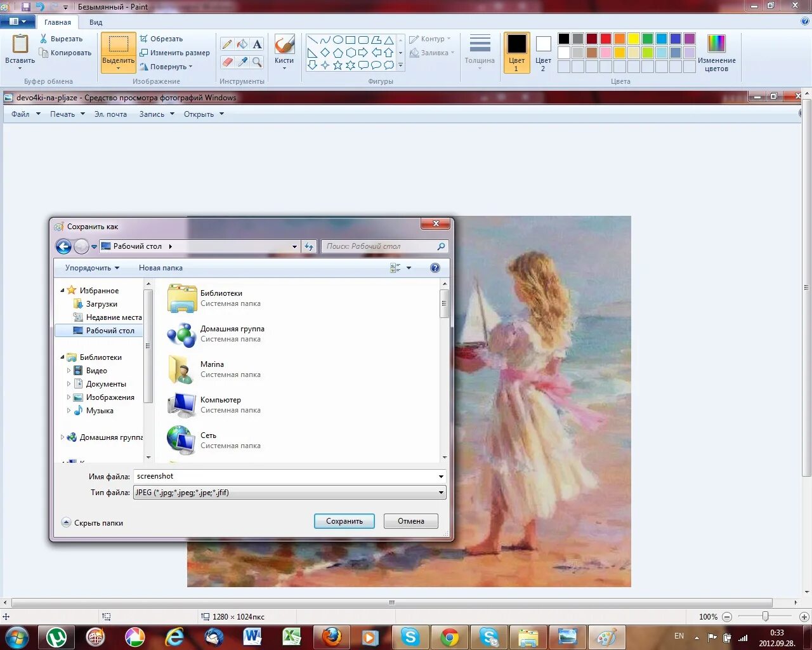Click back arrow in Save As dialog

coord(63,246)
